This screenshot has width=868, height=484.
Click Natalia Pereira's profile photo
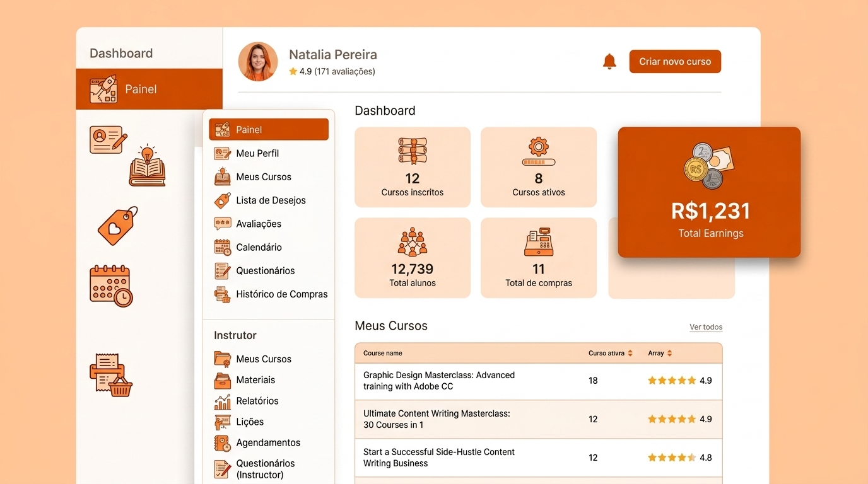(x=258, y=62)
